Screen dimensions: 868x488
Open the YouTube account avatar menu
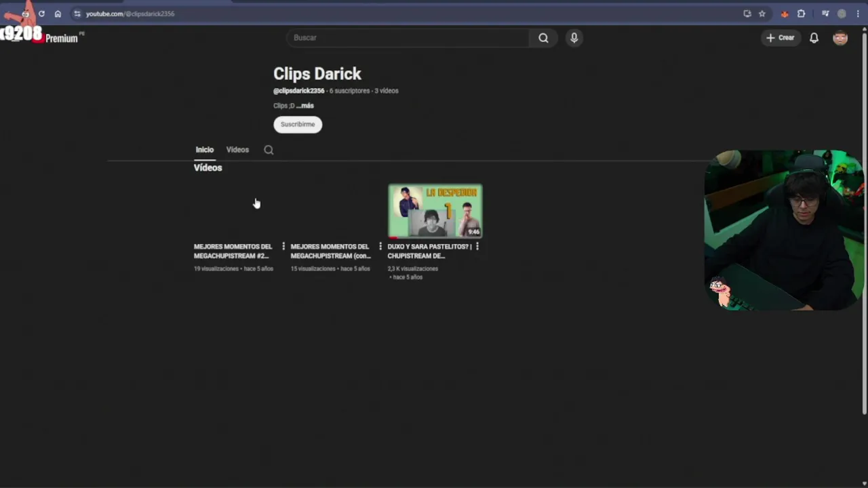[840, 38]
